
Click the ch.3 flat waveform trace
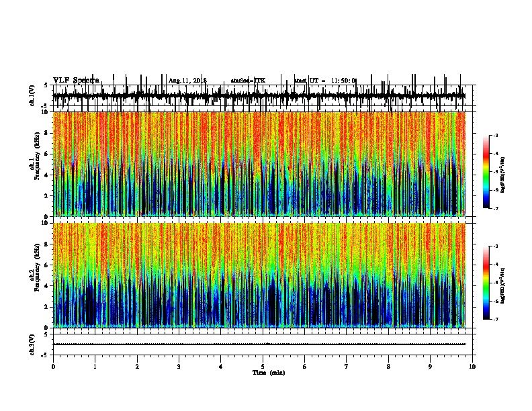[x=259, y=345]
